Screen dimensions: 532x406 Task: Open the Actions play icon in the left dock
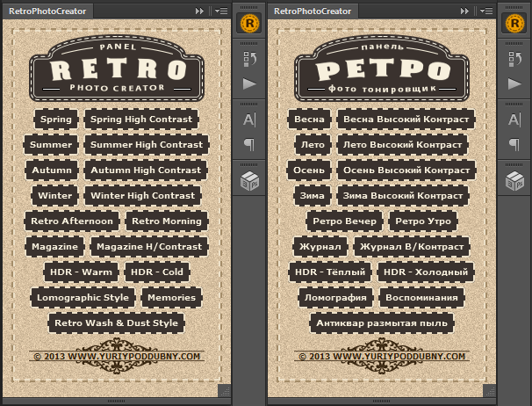click(x=249, y=83)
